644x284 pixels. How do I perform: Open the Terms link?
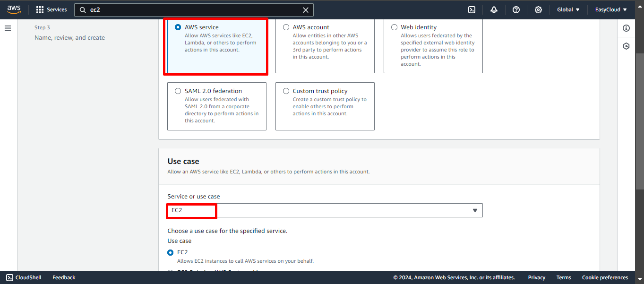tap(564, 277)
